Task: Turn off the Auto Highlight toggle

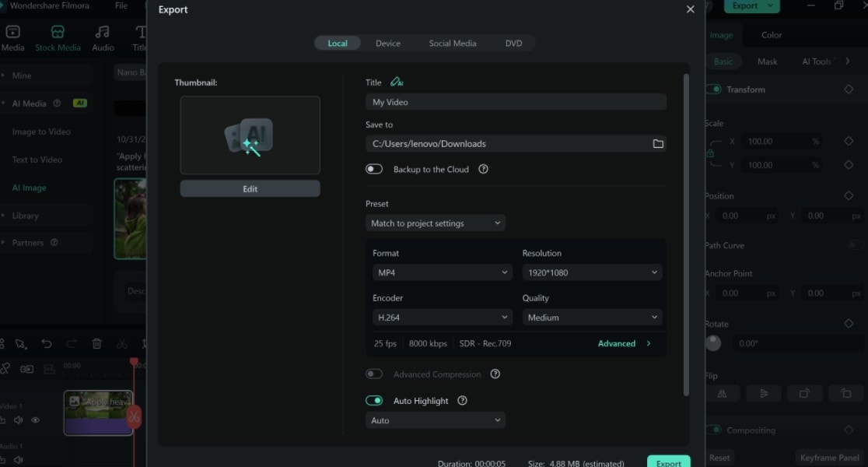Action: pyautogui.click(x=374, y=401)
